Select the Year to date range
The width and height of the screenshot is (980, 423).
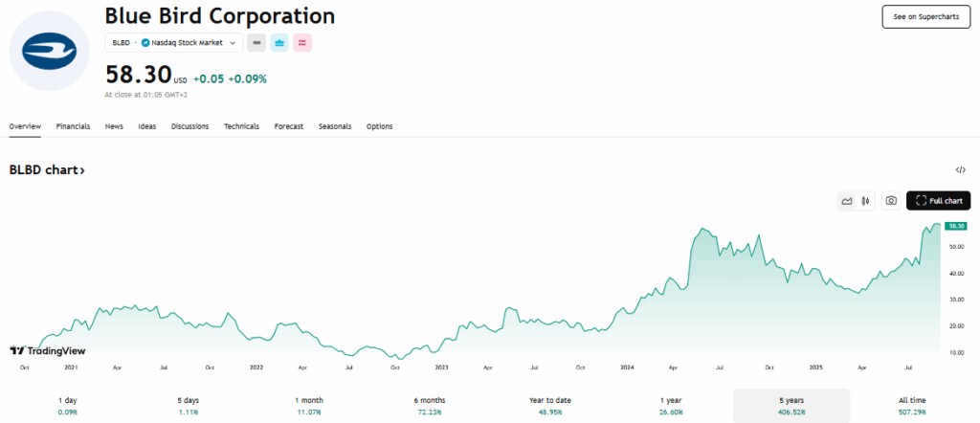[550, 406]
